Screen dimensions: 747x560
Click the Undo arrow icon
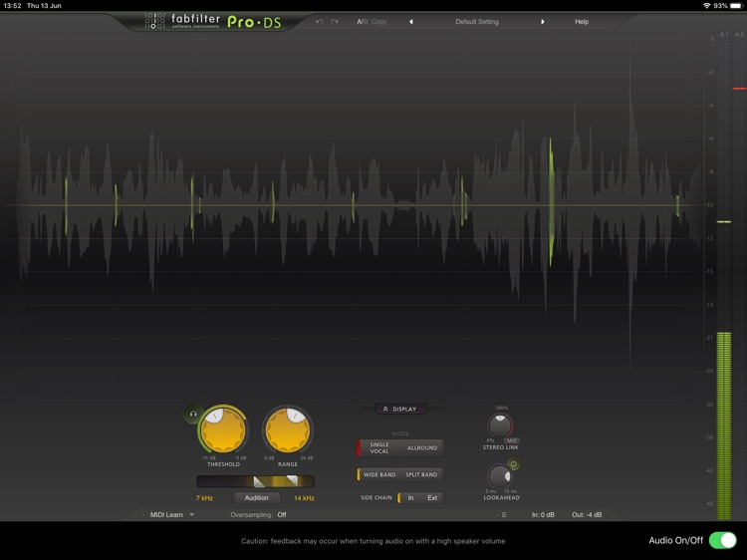click(319, 22)
